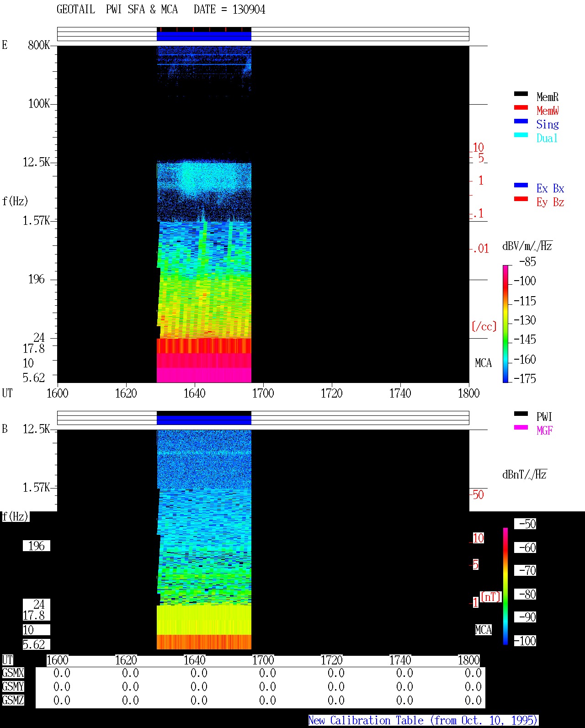
Task: Click the -60 magnetic color scale value
Action: (525, 547)
